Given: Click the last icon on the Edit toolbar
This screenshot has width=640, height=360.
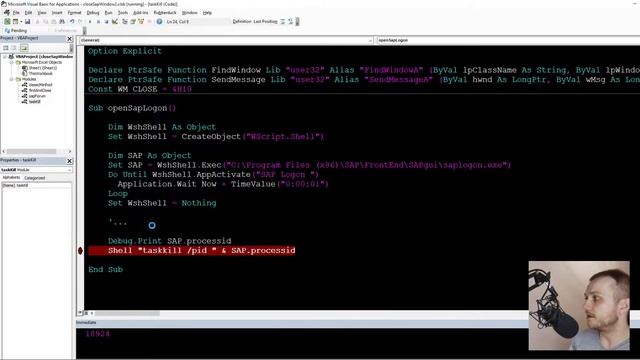Looking at the screenshot, I should tap(291, 21).
